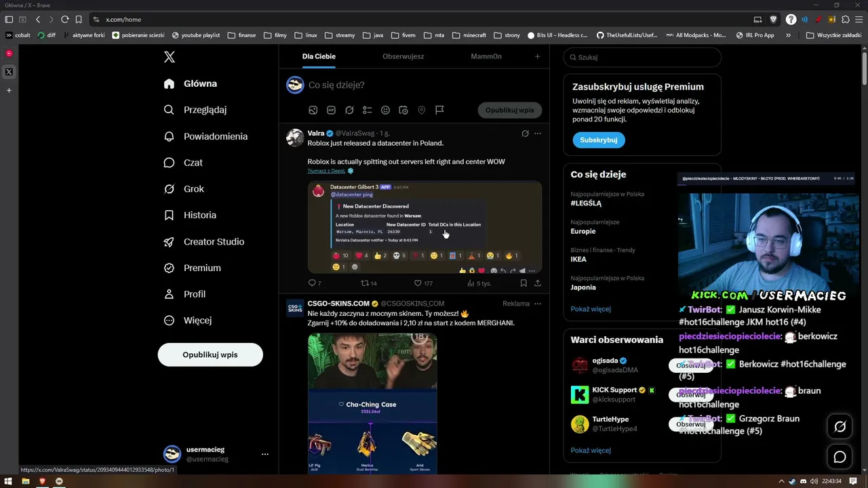Expand the Więcej sidebar menu

pos(188,320)
